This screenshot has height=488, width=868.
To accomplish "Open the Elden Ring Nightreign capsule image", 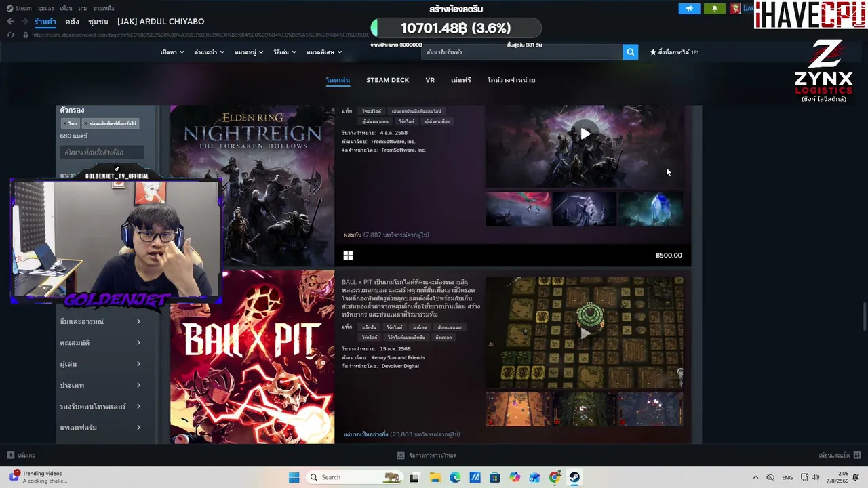I will (252, 186).
